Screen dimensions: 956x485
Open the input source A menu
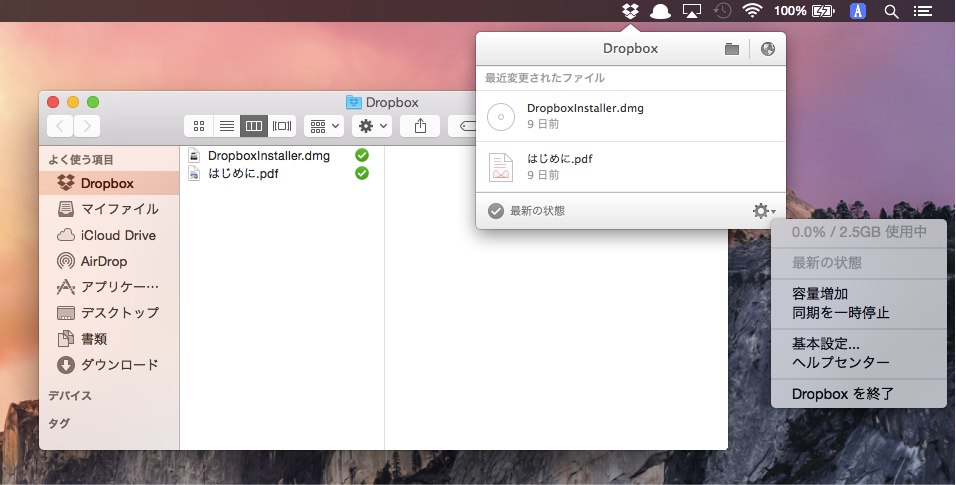(x=858, y=11)
